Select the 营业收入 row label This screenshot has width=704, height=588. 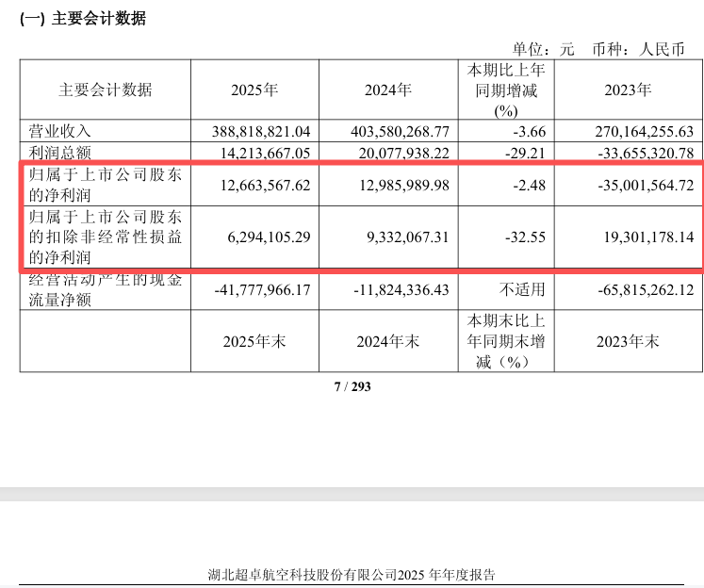(59, 131)
